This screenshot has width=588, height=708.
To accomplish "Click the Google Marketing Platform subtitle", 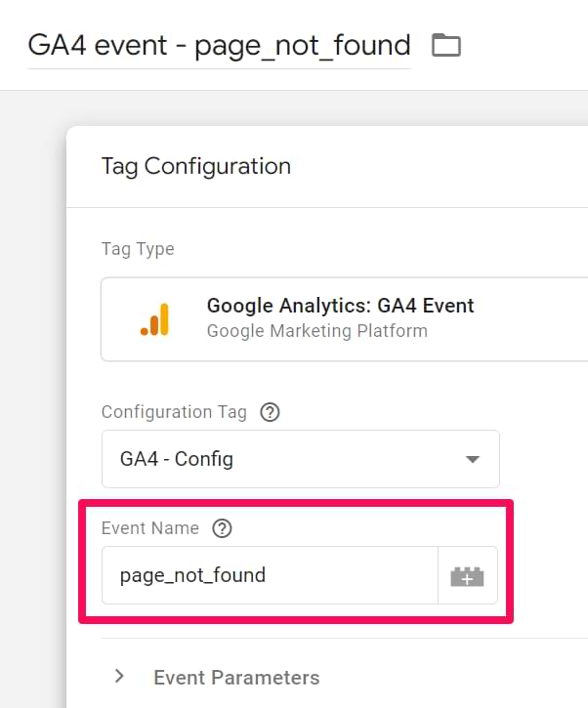I will point(316,331).
